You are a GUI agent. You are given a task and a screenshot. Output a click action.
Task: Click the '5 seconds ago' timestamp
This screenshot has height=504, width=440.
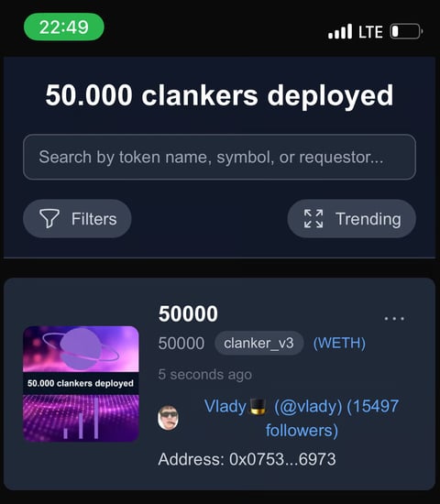click(205, 375)
